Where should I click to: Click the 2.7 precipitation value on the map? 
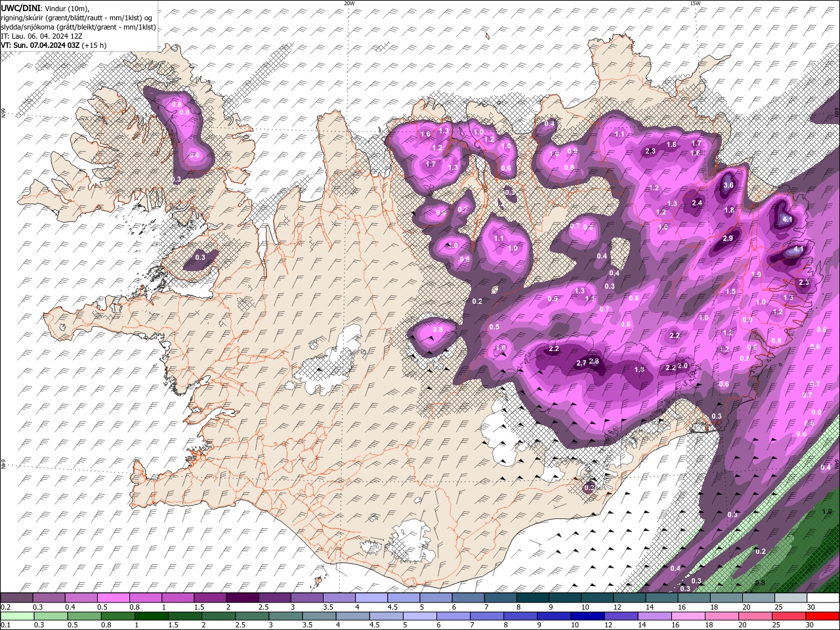(581, 363)
